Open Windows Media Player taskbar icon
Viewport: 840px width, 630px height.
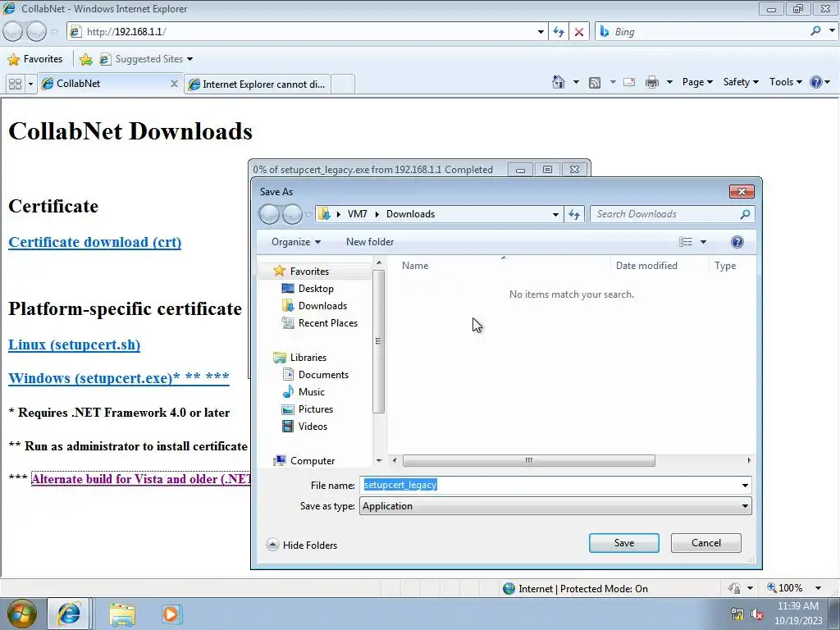click(171, 614)
